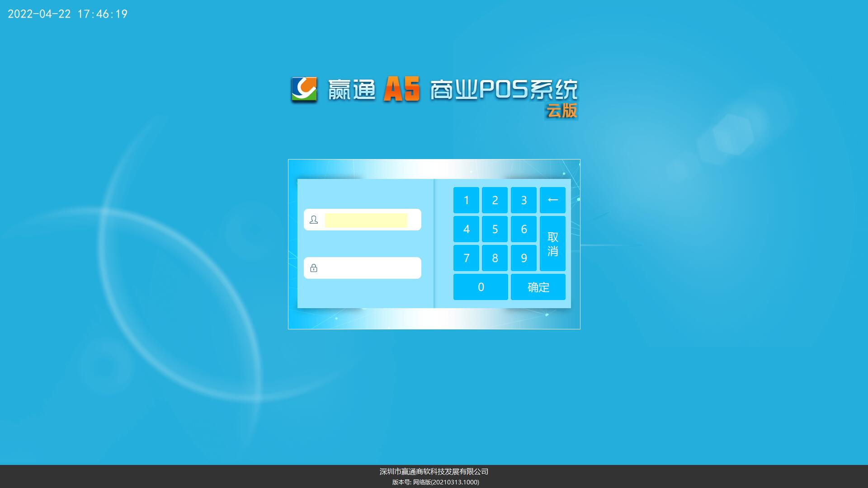Enter digit 8 from the keypad
The height and width of the screenshot is (488, 868).
pos(495,258)
